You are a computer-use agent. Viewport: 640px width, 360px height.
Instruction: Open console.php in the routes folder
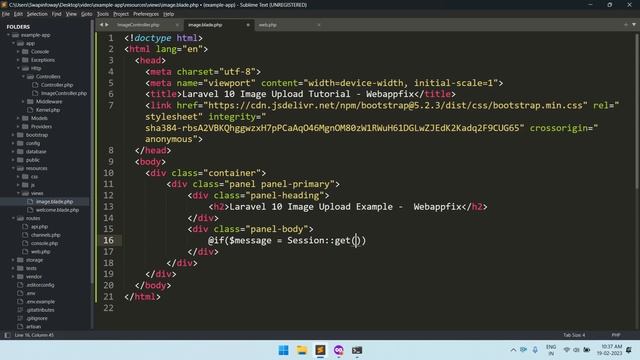tap(44, 243)
